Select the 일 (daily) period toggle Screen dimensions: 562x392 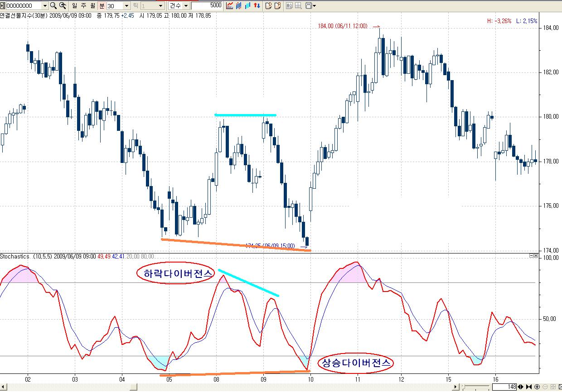pos(75,5)
